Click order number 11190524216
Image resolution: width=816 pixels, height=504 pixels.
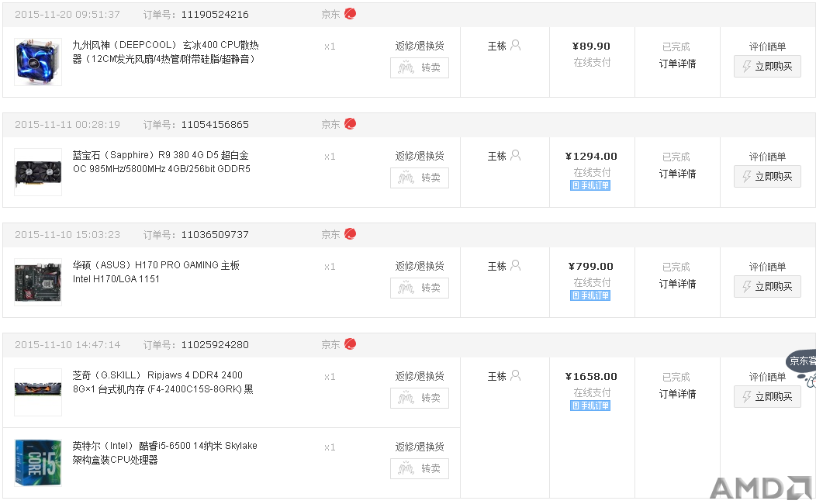(x=215, y=15)
